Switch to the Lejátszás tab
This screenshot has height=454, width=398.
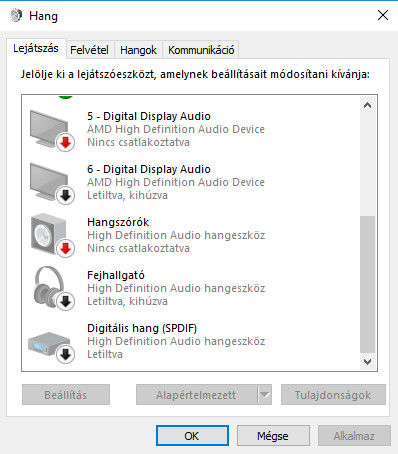(x=36, y=49)
